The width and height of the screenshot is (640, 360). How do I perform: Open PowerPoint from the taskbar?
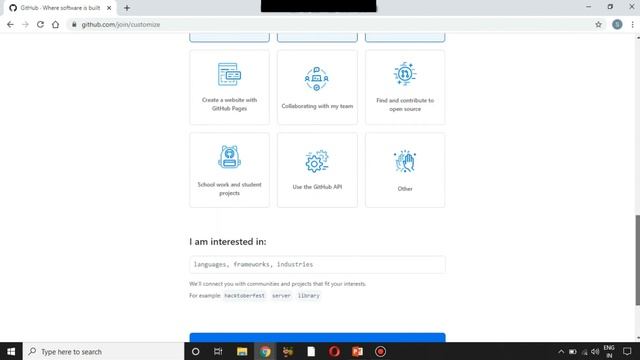[357, 351]
